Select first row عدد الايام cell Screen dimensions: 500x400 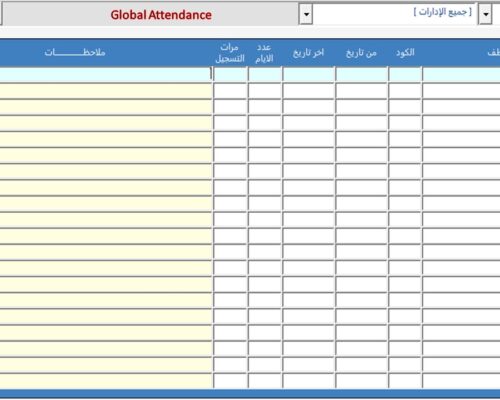click(x=265, y=74)
